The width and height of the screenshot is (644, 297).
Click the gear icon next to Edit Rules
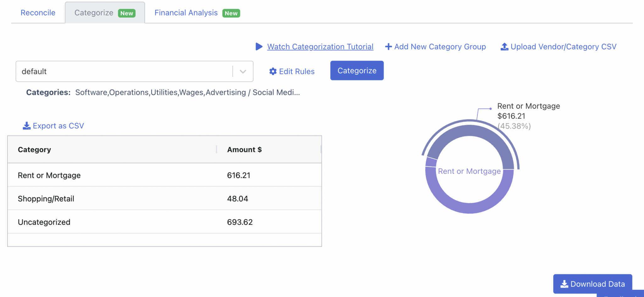273,71
